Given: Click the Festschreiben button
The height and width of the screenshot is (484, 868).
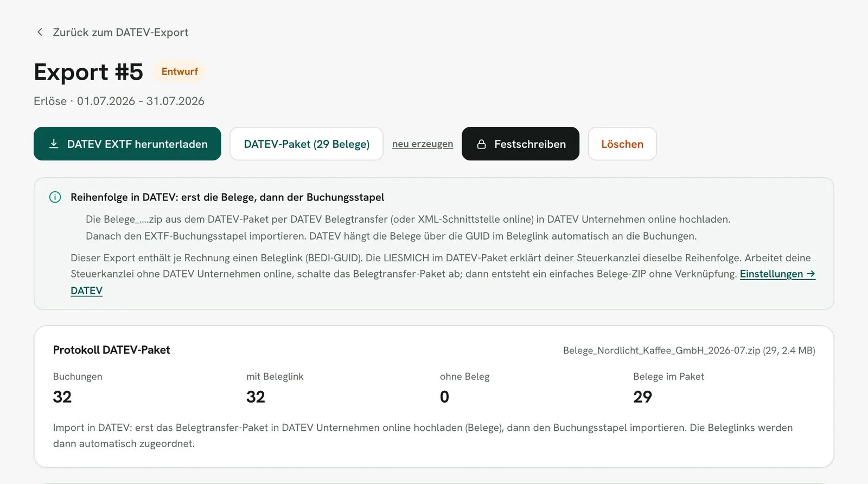Looking at the screenshot, I should pyautogui.click(x=520, y=144).
